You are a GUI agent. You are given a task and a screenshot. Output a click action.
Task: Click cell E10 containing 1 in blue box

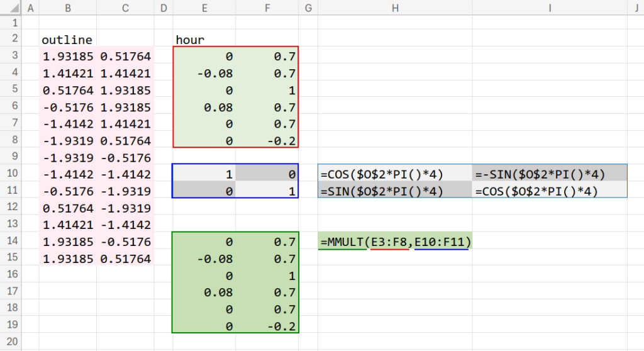(x=204, y=174)
